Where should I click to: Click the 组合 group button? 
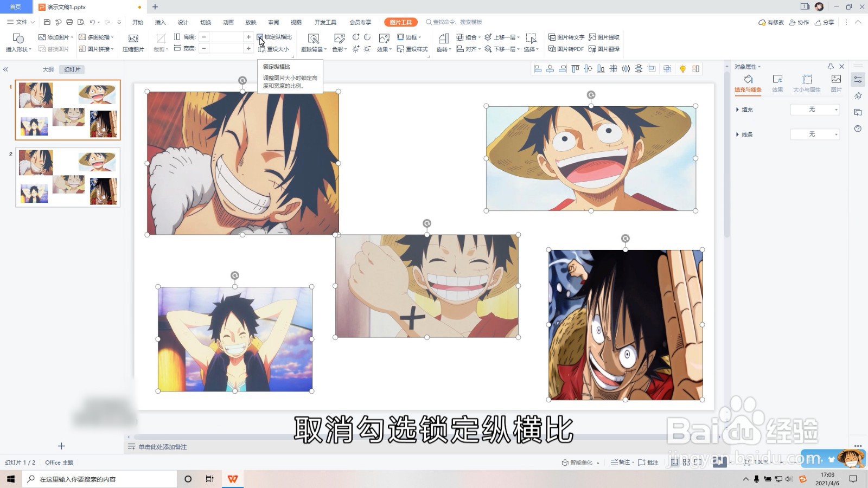[468, 37]
